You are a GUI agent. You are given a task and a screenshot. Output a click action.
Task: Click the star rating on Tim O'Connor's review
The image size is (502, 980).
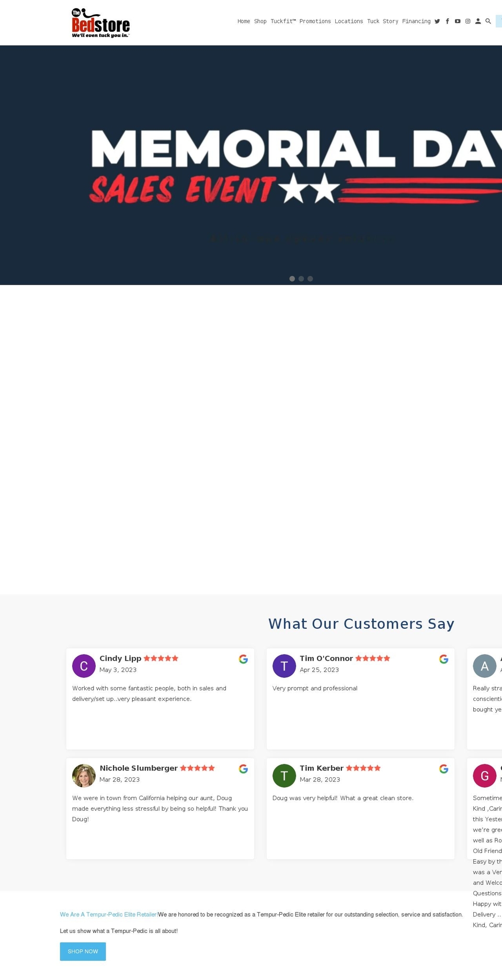(x=373, y=659)
